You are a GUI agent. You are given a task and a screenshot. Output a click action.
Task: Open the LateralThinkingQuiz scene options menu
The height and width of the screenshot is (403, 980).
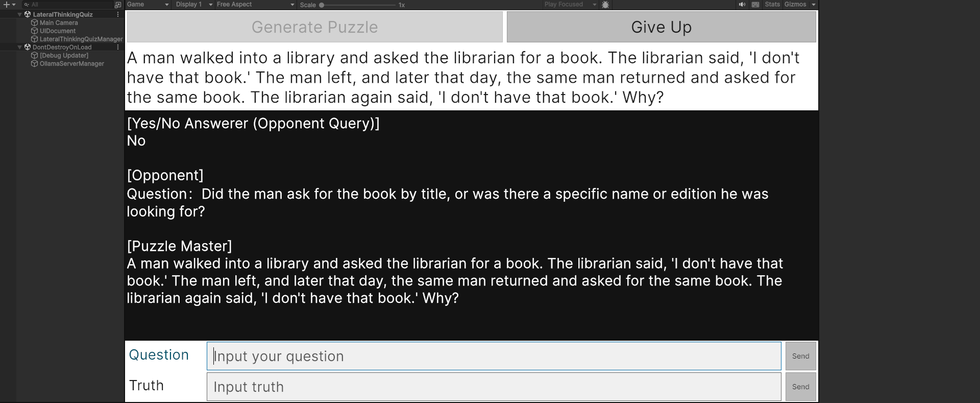(118, 14)
